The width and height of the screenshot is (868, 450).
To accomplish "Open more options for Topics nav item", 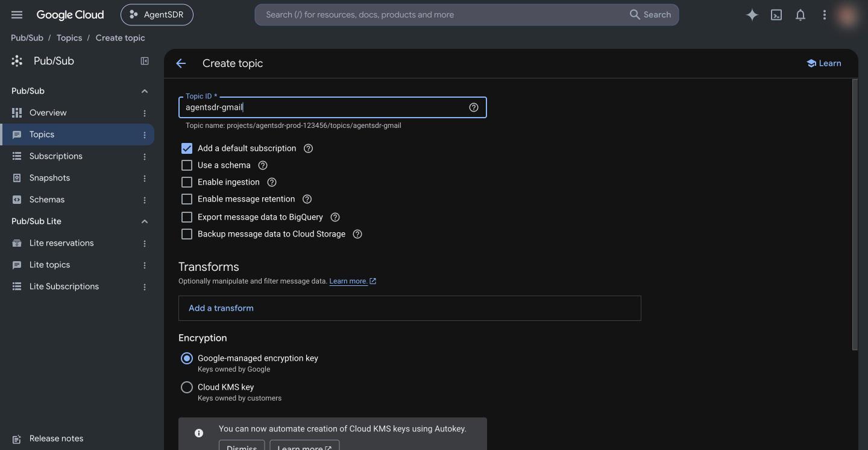I will point(145,135).
